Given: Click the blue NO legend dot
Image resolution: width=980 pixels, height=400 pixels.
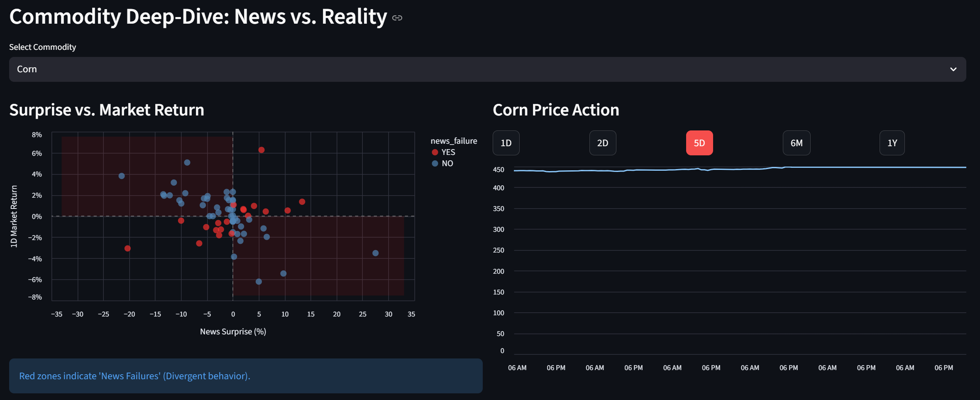Looking at the screenshot, I should [x=434, y=163].
